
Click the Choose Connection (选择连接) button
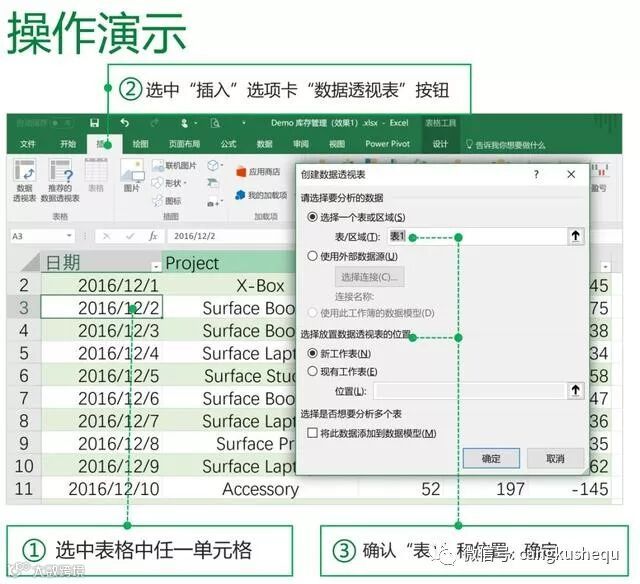(369, 277)
